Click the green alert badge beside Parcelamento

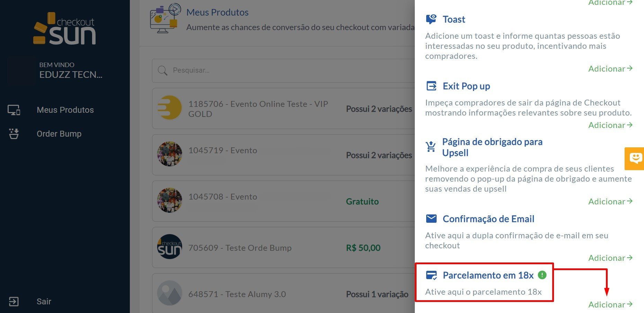(542, 275)
